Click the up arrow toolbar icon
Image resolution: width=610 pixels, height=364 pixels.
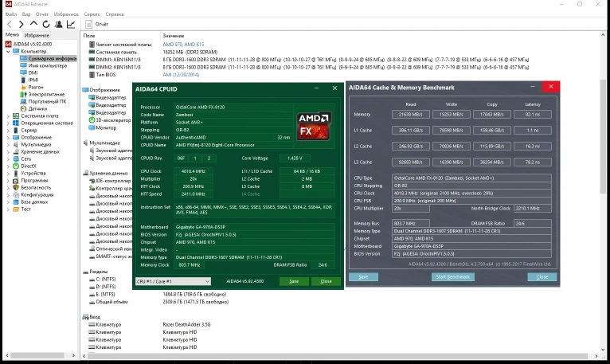(x=34, y=24)
